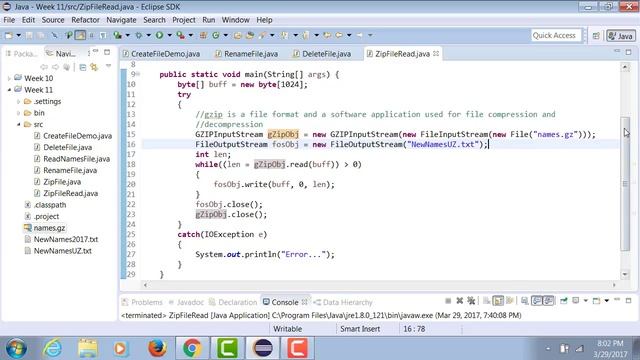Click the Remove Launch X icon in console

(460, 301)
